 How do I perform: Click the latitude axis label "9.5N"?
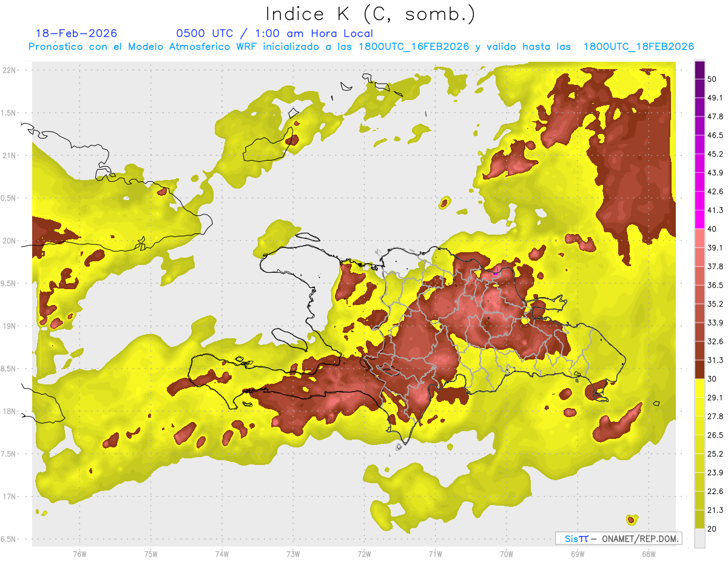coord(9,283)
